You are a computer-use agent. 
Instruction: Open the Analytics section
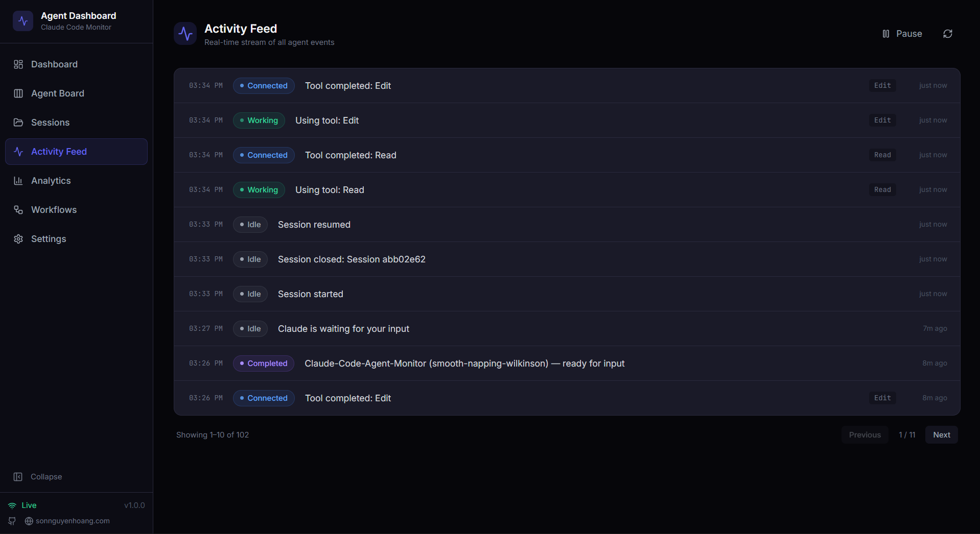click(51, 181)
